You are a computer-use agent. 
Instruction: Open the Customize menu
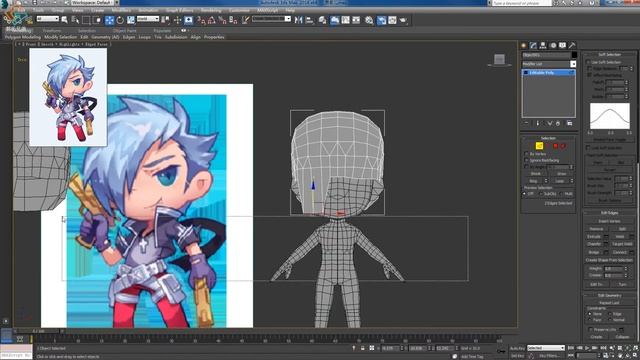click(239, 10)
